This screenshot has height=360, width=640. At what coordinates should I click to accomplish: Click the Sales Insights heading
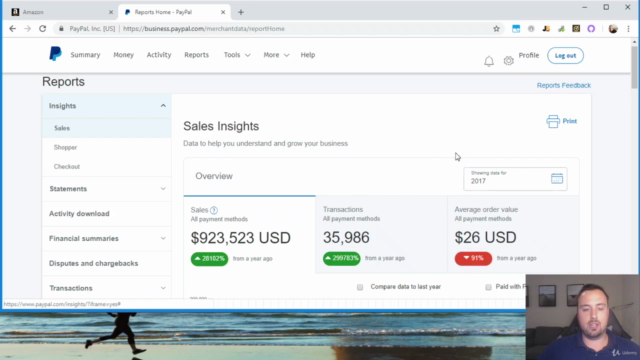(221, 126)
